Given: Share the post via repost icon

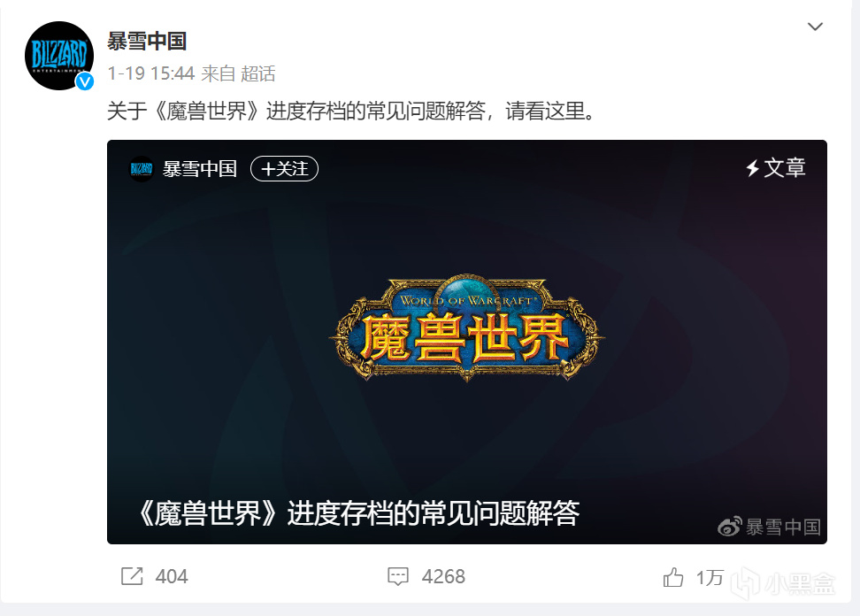Looking at the screenshot, I should 132,576.
